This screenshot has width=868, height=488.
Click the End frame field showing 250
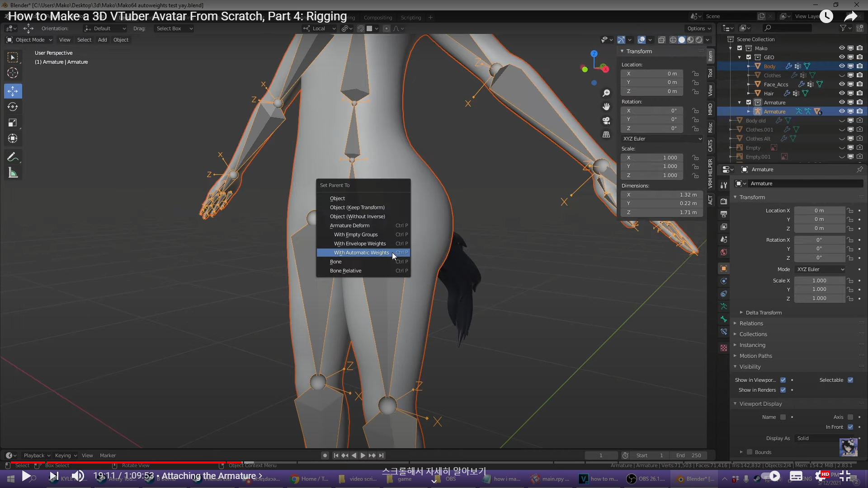(x=688, y=455)
